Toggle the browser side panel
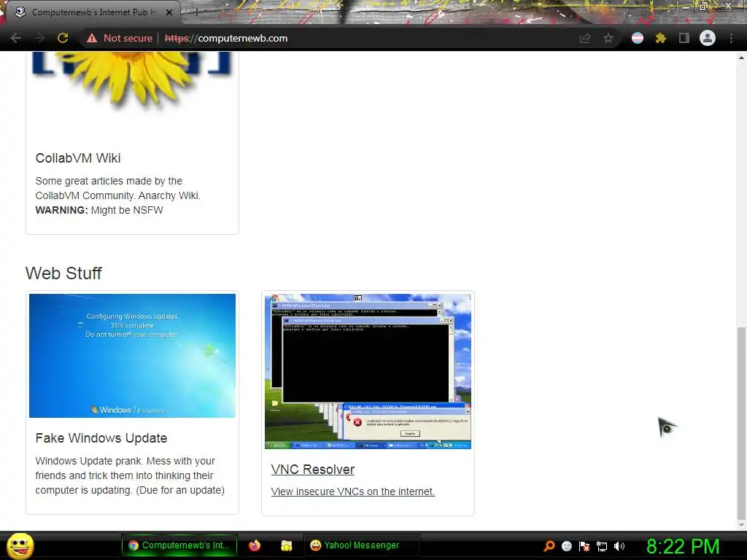The image size is (747, 560). (684, 38)
